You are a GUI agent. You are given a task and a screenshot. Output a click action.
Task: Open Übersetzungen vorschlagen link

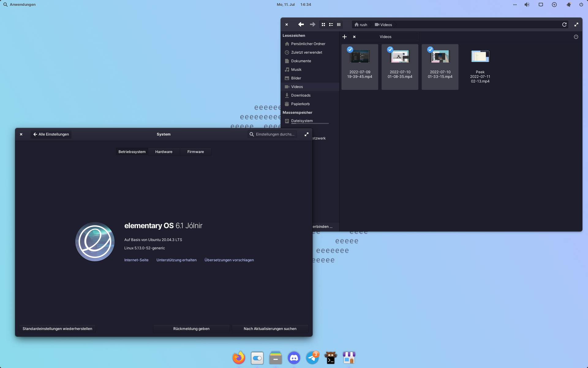229,260
